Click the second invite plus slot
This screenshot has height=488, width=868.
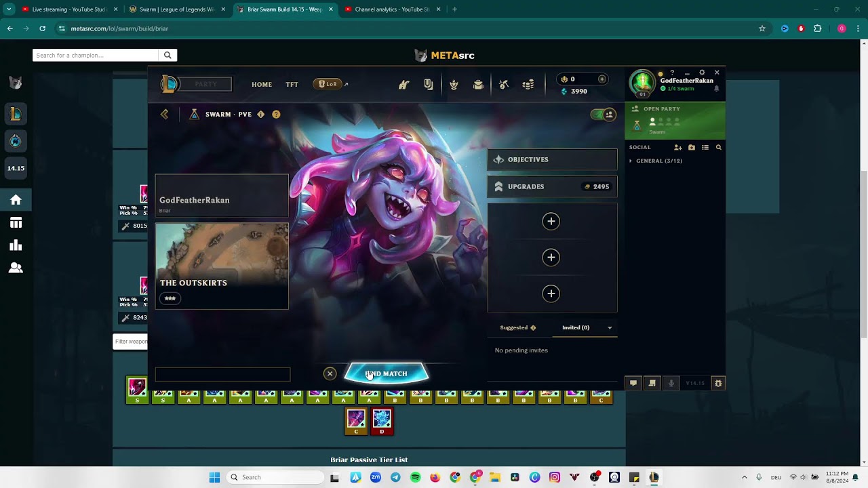pos(551,257)
